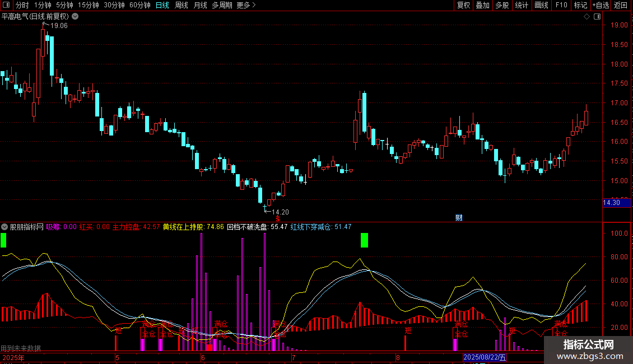Click the panel layout icon at top-left

[7, 6]
